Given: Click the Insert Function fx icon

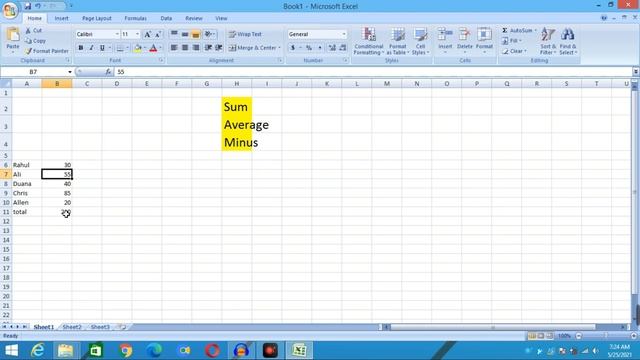Looking at the screenshot, I should pyautogui.click(x=108, y=72).
